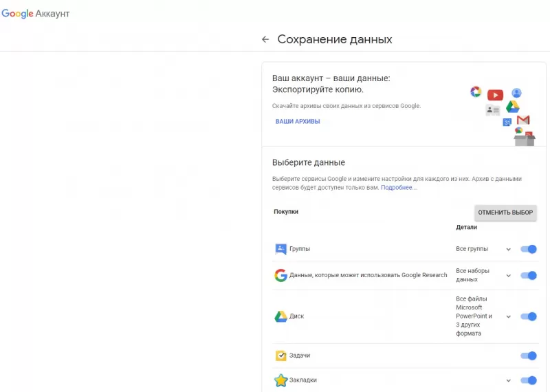This screenshot has width=550, height=392.
Task: Expand Google Research data details chevron
Action: [x=509, y=276]
